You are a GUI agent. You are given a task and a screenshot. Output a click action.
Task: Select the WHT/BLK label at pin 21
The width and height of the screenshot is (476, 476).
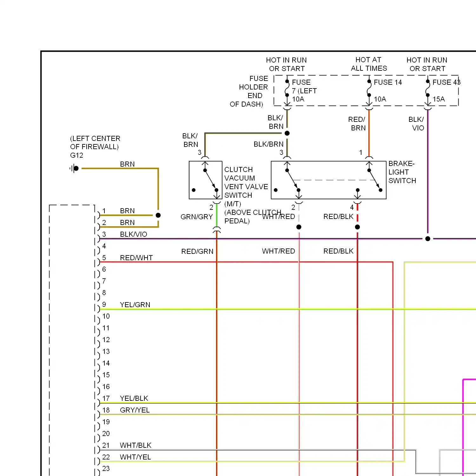click(136, 445)
